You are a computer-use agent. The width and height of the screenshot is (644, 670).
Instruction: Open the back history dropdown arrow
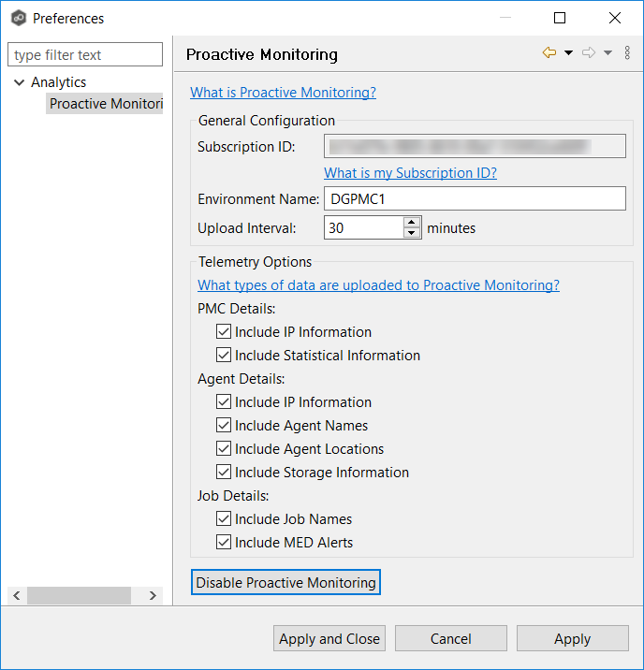(x=568, y=53)
